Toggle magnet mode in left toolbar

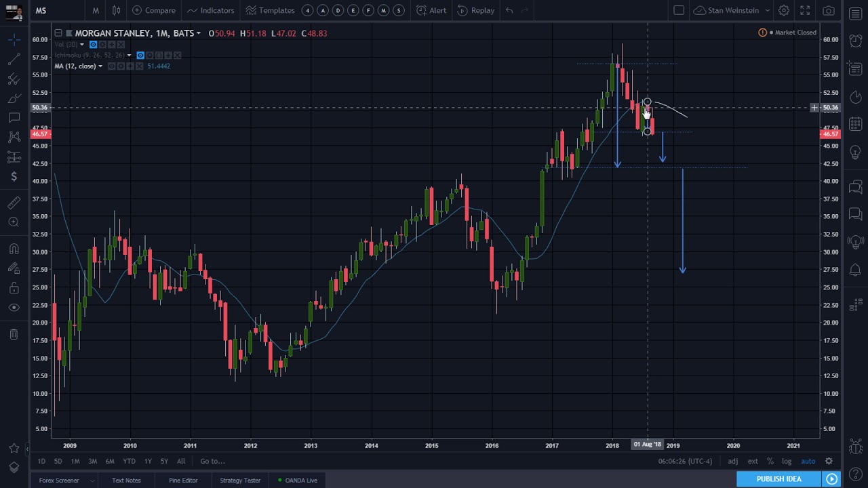[x=14, y=249]
